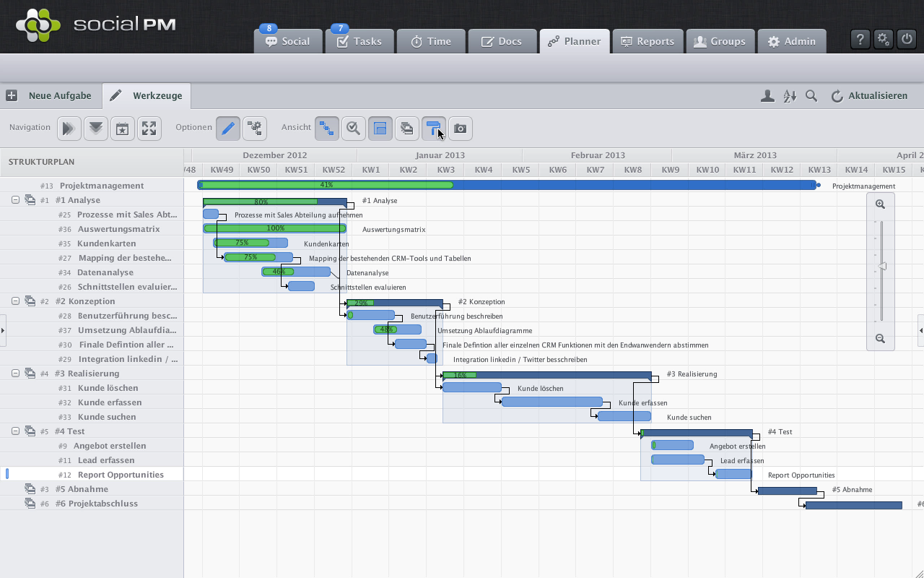Click the calendar star navigation icon
The image size is (924, 578).
pos(123,129)
